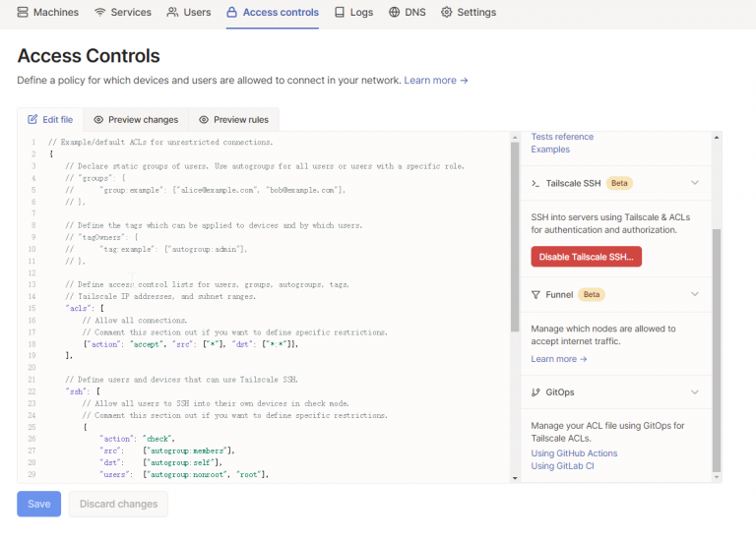This screenshot has width=756, height=542.
Task: Click the code editor vertical scrollbar
Action: click(x=514, y=236)
